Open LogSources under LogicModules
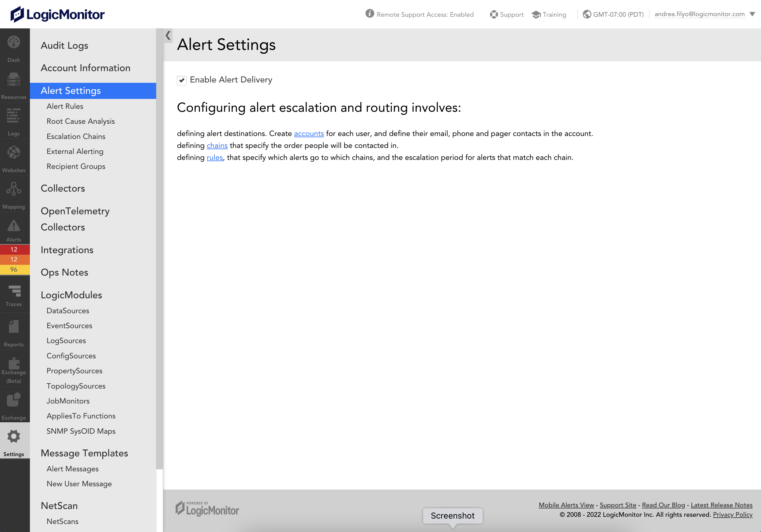 [x=66, y=340]
